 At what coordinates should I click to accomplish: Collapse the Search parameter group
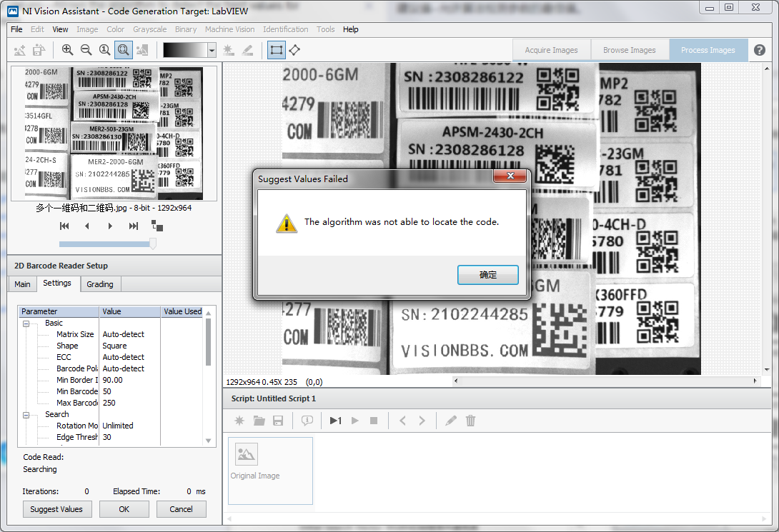point(26,415)
